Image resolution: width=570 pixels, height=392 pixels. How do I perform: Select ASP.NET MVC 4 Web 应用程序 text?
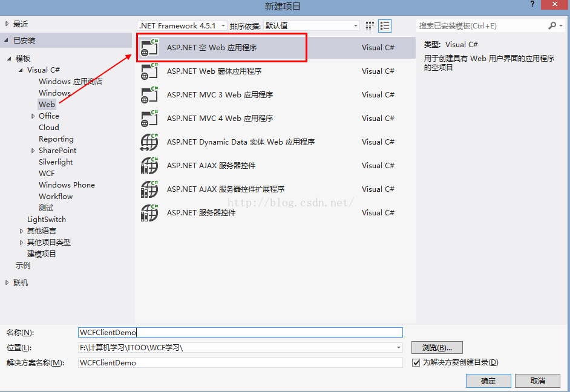coord(220,119)
